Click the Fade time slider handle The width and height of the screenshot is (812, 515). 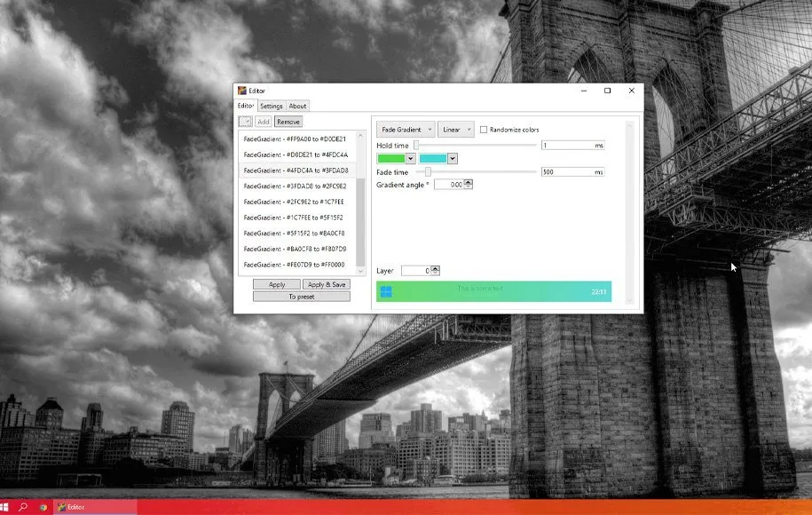(428, 171)
